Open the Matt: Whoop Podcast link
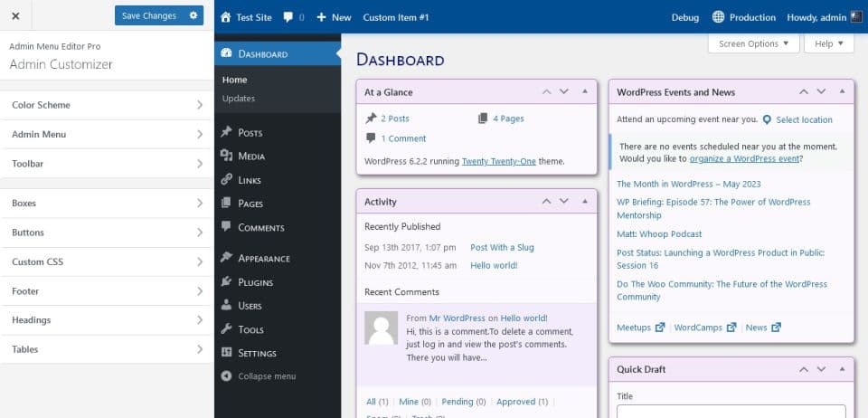The image size is (868, 418). (659, 234)
